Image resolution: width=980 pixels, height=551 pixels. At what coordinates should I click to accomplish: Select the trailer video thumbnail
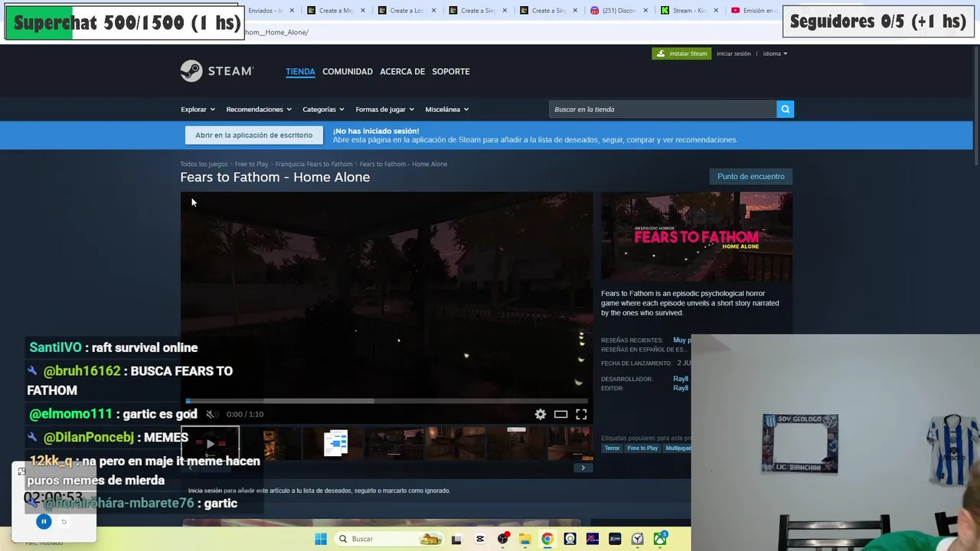[211, 444]
